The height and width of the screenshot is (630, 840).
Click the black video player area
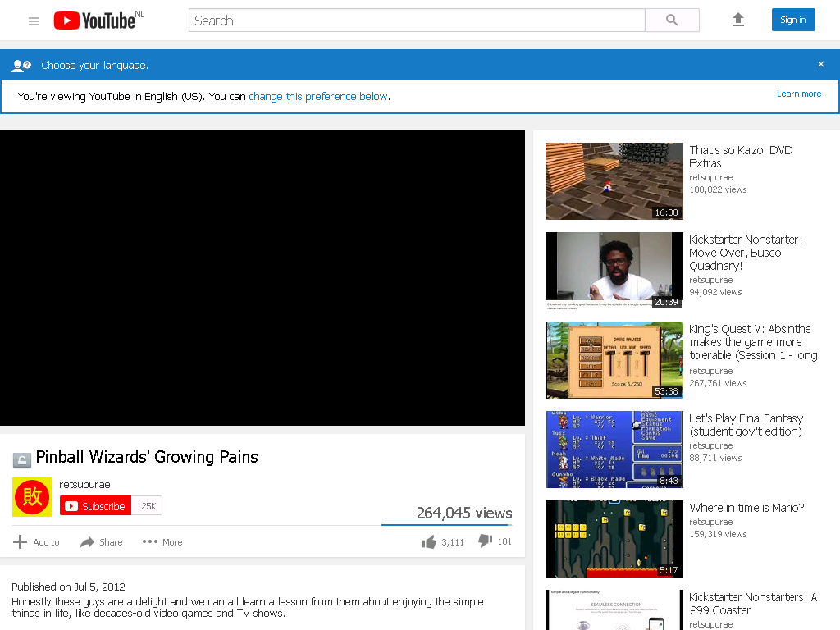pyautogui.click(x=262, y=278)
